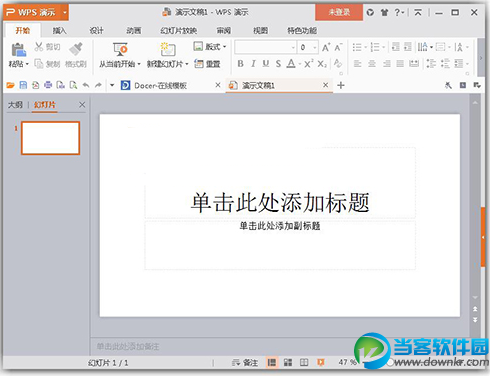Close the Docer-在线模板 tab

point(218,85)
